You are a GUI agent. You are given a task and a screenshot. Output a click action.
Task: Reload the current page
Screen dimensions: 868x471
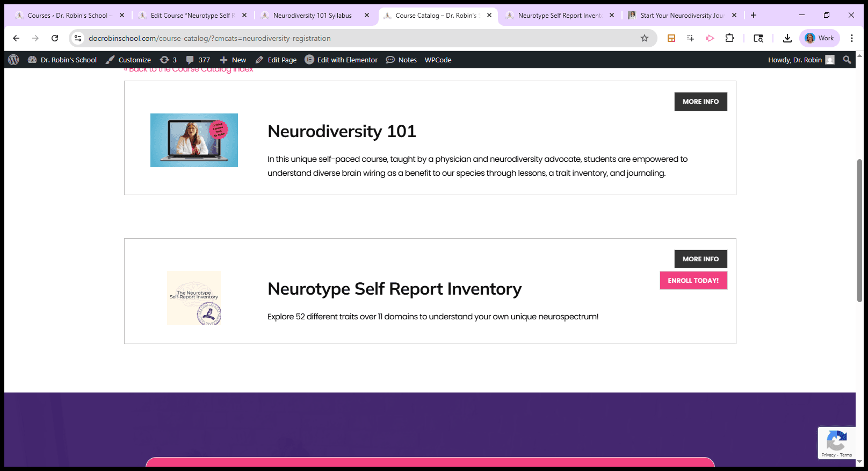coord(55,38)
